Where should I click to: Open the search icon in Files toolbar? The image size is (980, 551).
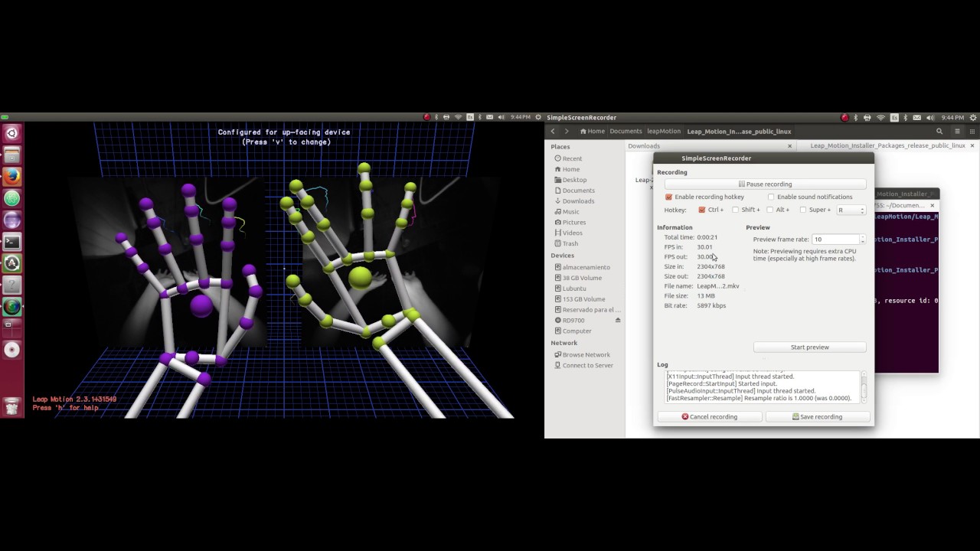[x=939, y=131]
